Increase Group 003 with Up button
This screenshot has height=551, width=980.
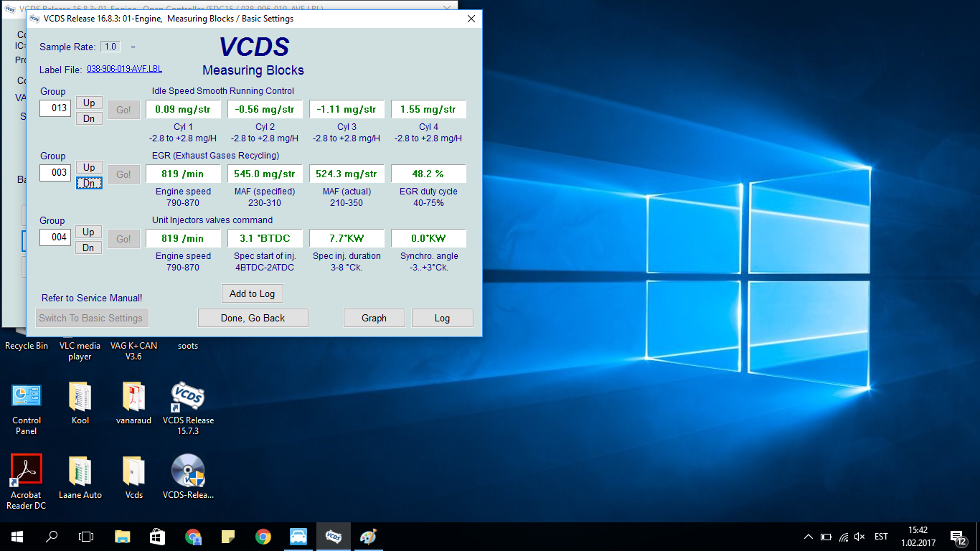89,167
